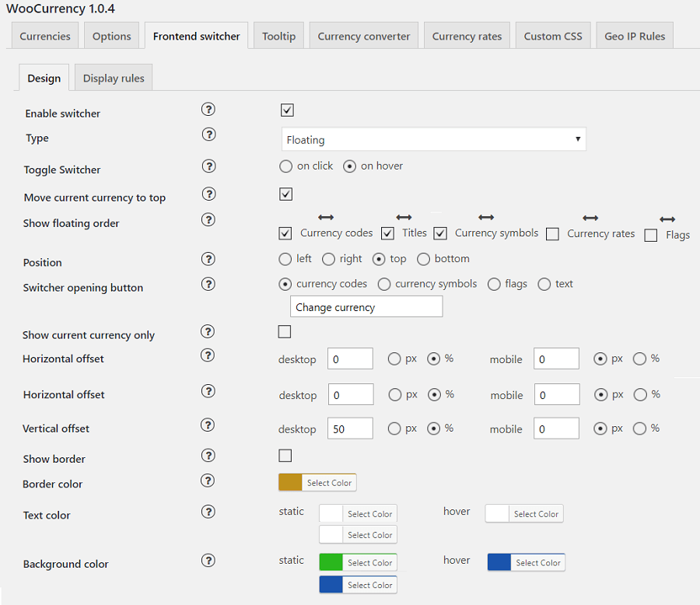Select % for Vertical offset mobile

point(639,429)
